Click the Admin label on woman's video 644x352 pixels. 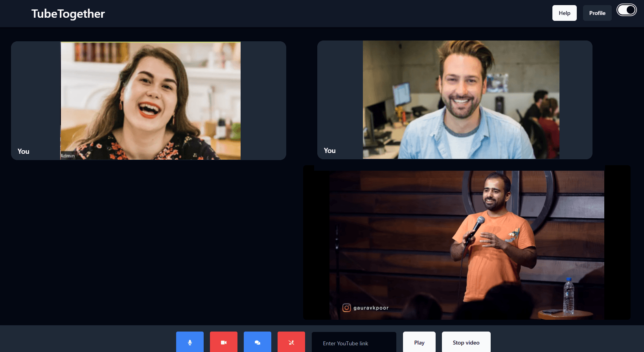point(68,156)
